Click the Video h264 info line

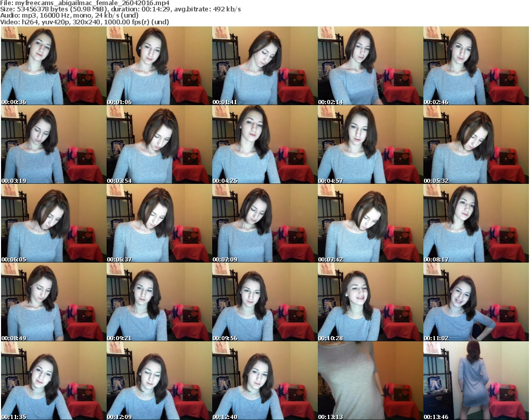tap(84, 22)
